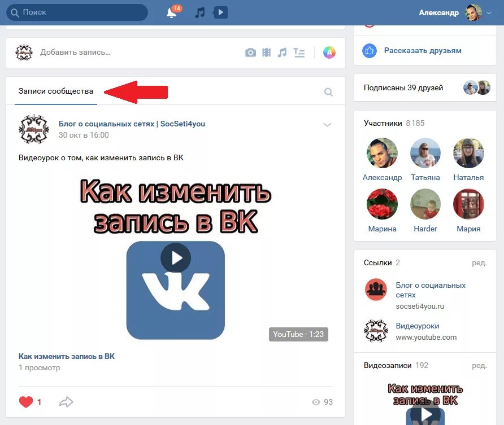
Task: Open Видеоуроки youtube link
Action: tap(417, 326)
